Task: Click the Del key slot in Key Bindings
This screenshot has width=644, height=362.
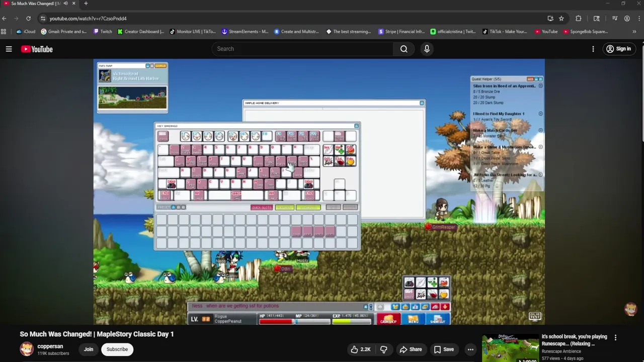Action: coord(329,161)
